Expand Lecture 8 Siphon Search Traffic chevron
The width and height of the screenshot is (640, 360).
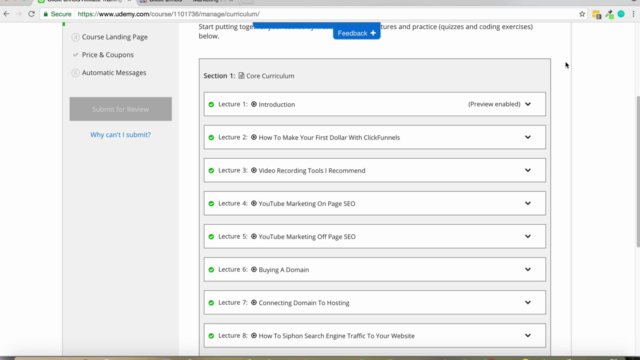tap(528, 336)
